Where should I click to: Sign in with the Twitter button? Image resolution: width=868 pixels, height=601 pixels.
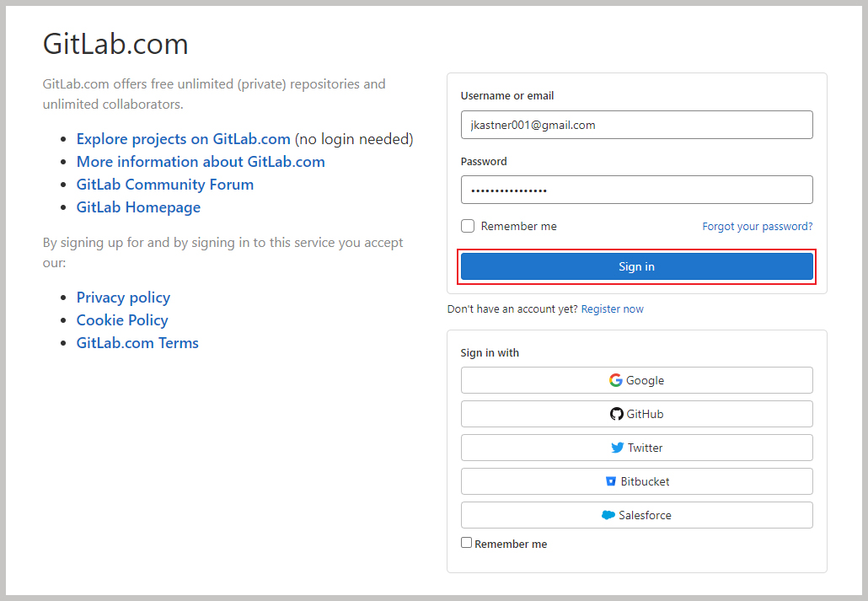[636, 448]
